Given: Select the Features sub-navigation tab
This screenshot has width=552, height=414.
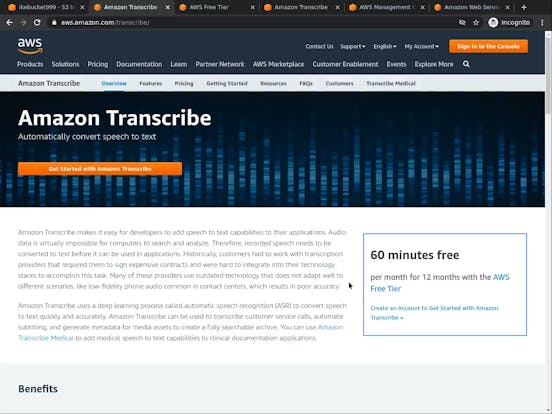Looking at the screenshot, I should click(150, 83).
